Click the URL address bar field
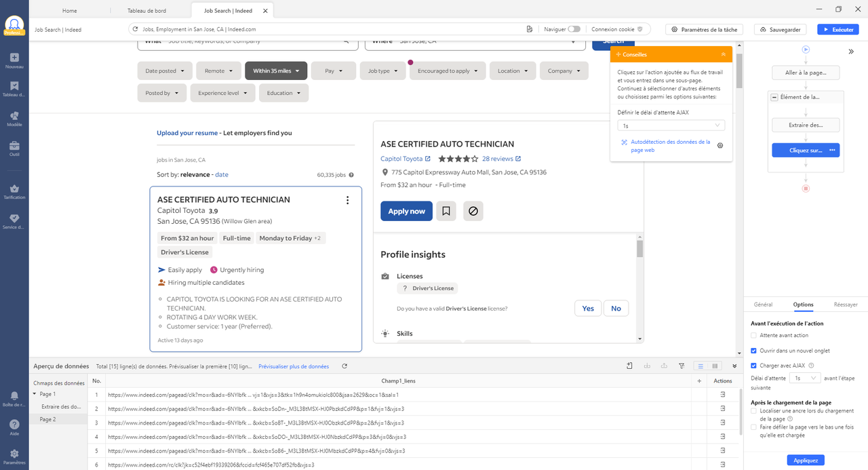This screenshot has width=868, height=470. pyautogui.click(x=325, y=29)
